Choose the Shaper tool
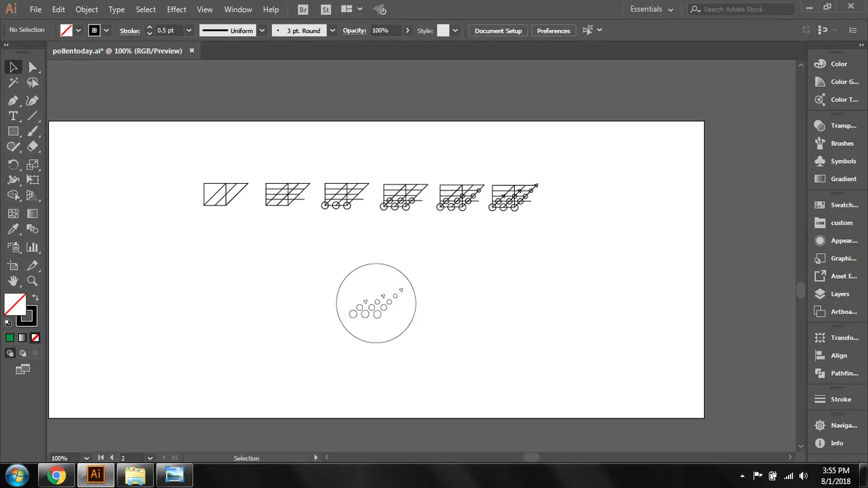Screen dimensions: 868x488 [x=13, y=146]
